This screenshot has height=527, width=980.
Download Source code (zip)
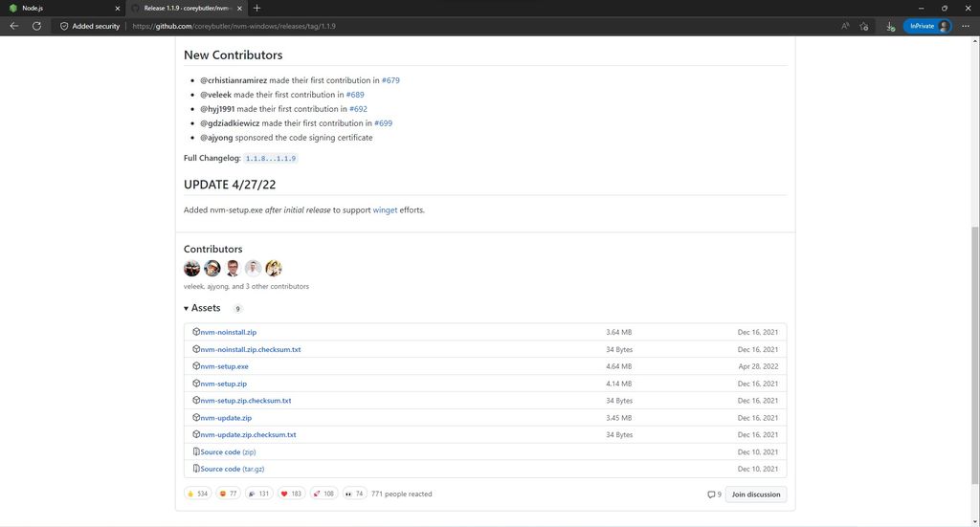point(228,452)
